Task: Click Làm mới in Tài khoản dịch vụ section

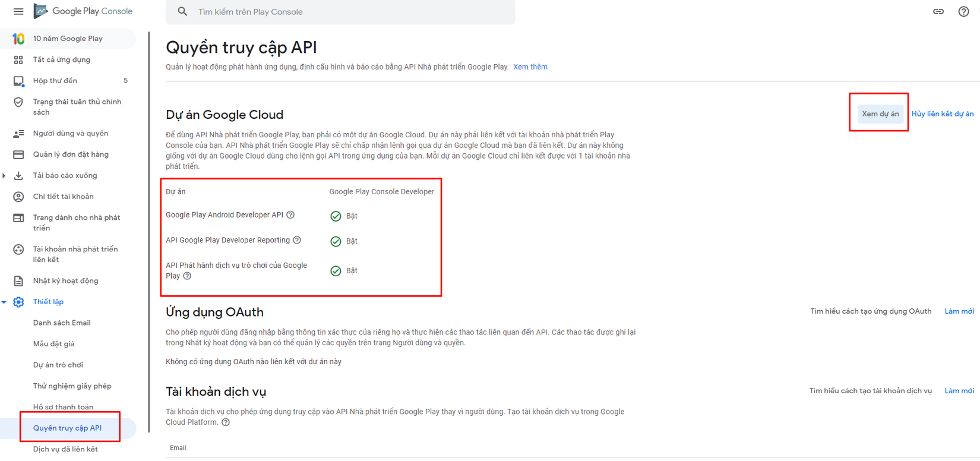Action: (959, 391)
